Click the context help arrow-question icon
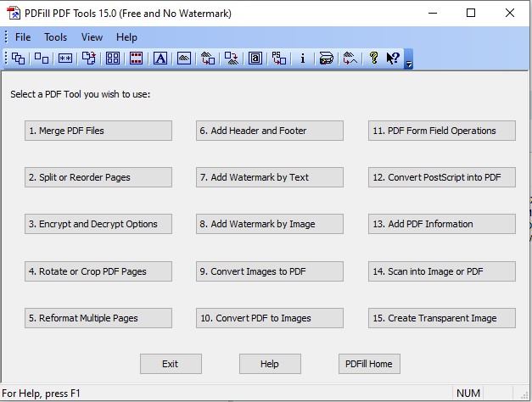532x402 pixels. (393, 59)
